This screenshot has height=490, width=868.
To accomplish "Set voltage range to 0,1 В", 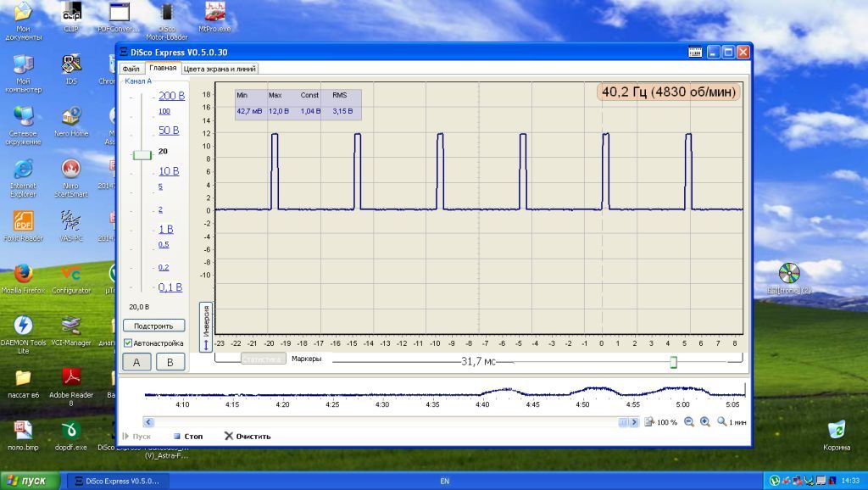I will pyautogui.click(x=170, y=287).
